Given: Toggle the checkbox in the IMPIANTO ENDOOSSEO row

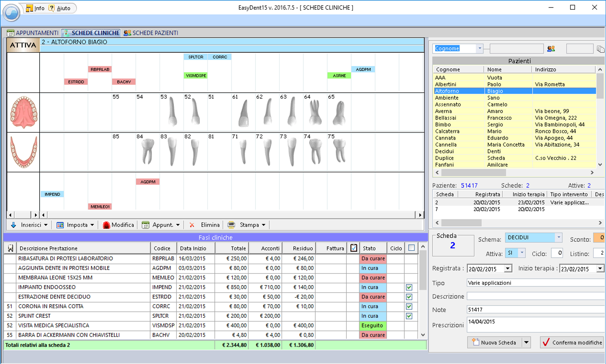Looking at the screenshot, I should tap(409, 287).
